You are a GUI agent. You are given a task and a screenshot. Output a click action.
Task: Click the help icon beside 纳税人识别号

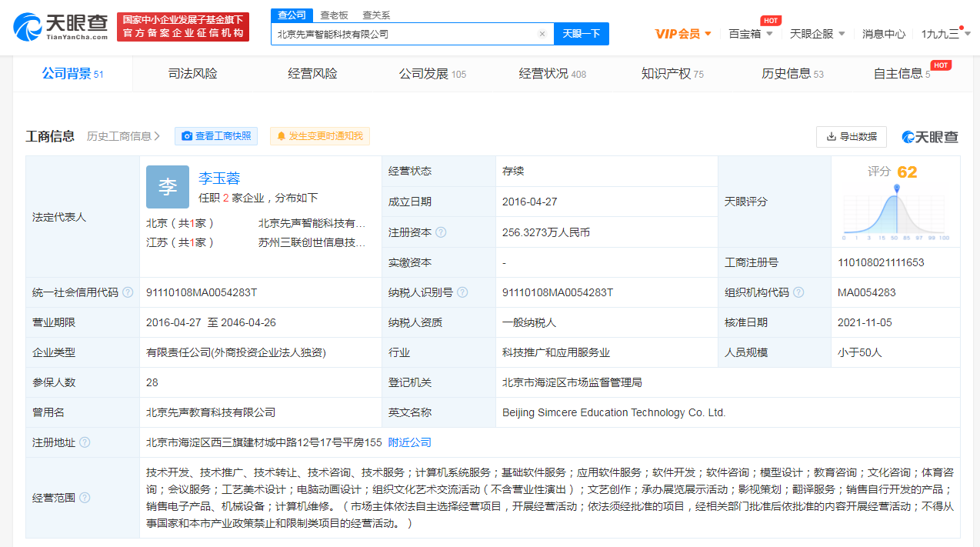coord(462,292)
